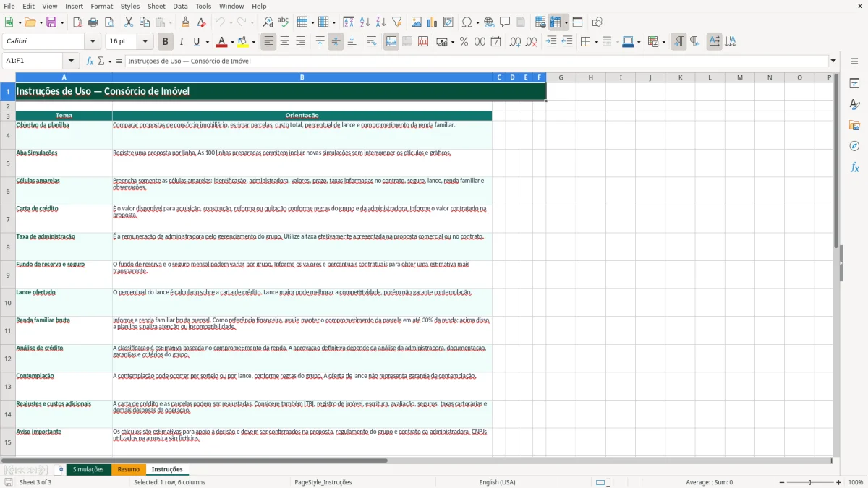Open Font Color dropdown arrow
Viewport: 868px width, 488px height.
pos(232,42)
